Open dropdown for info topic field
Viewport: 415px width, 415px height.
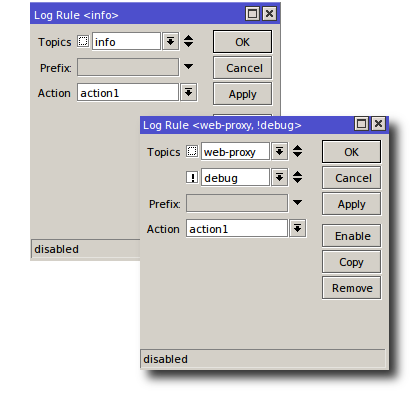point(171,41)
